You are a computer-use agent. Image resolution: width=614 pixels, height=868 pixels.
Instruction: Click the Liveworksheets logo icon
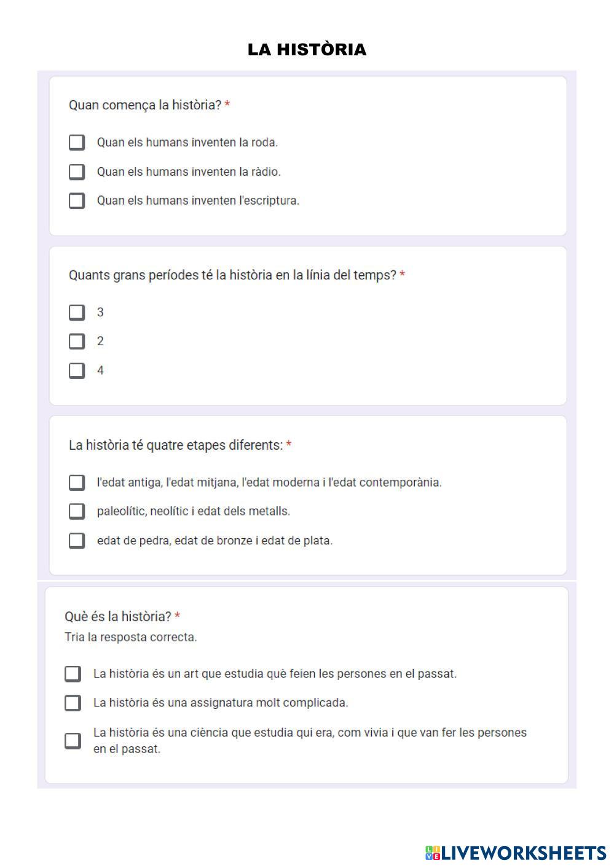[x=433, y=853]
